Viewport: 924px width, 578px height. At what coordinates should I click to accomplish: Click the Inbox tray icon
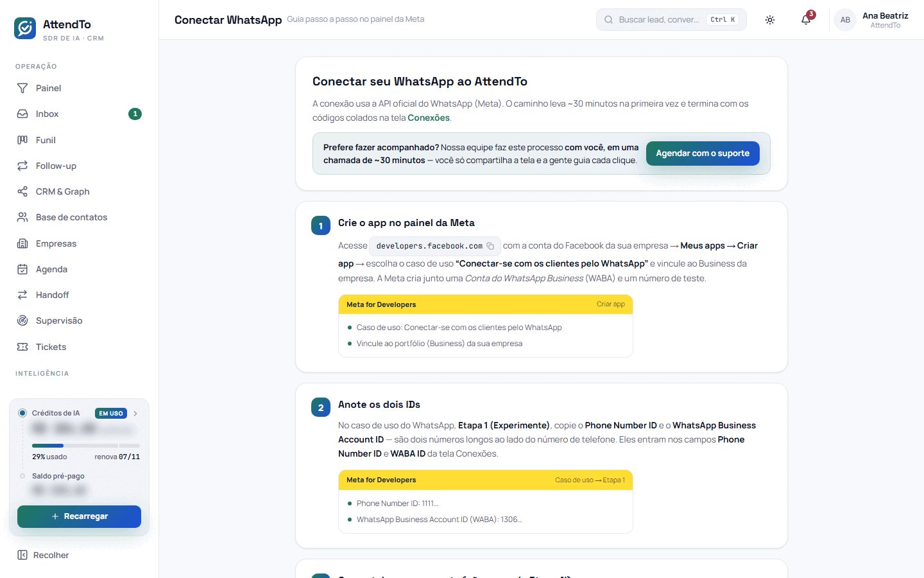pyautogui.click(x=22, y=114)
